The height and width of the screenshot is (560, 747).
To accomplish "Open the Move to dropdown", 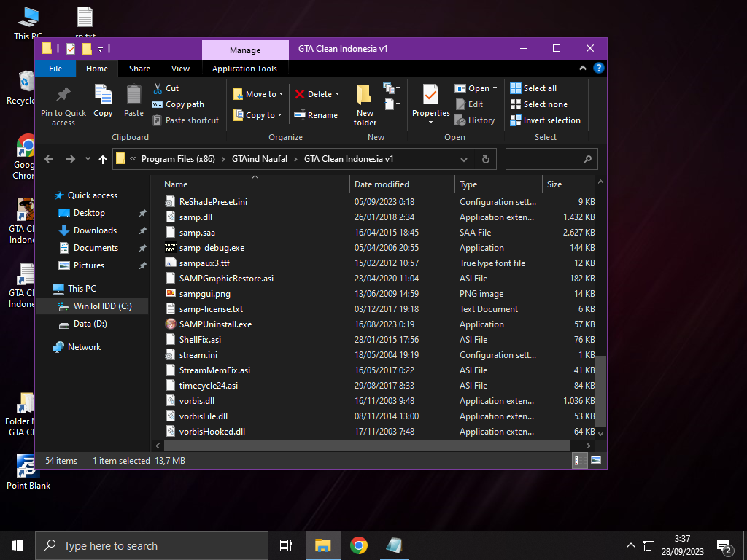I will (259, 94).
